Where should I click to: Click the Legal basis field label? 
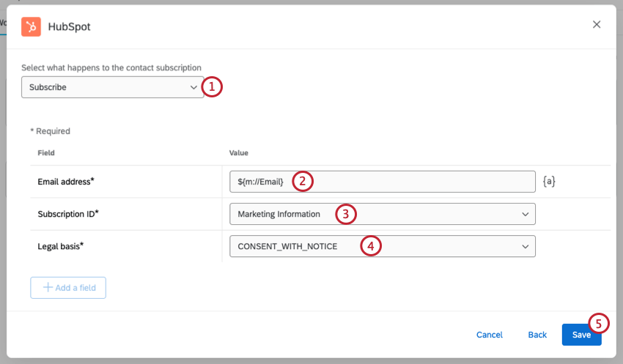point(60,246)
